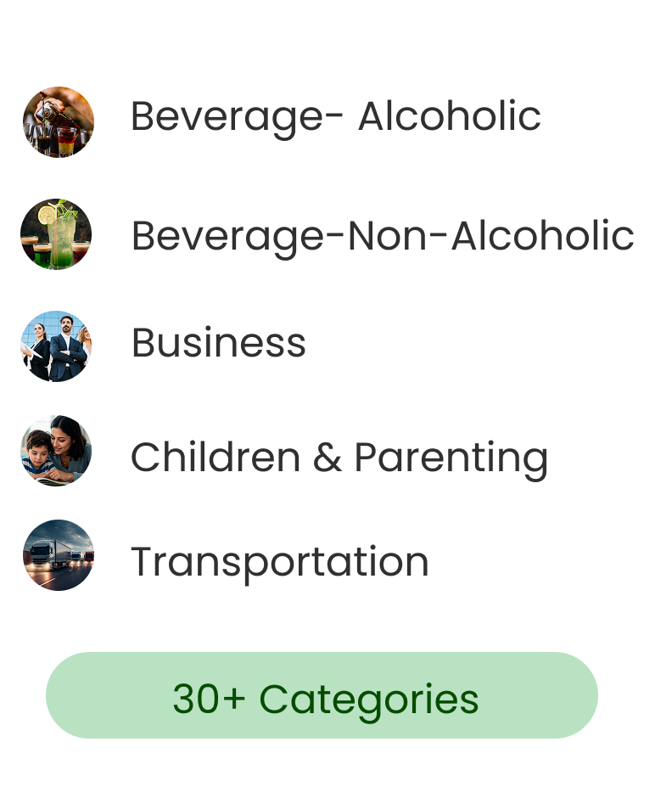Click the Beverage- Alcoholic category icon
This screenshot has width=672, height=787.
(x=58, y=121)
